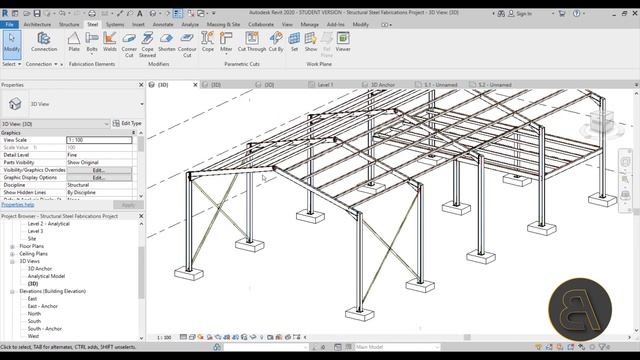
Task: Click the Set work plane tool
Action: 294,42
